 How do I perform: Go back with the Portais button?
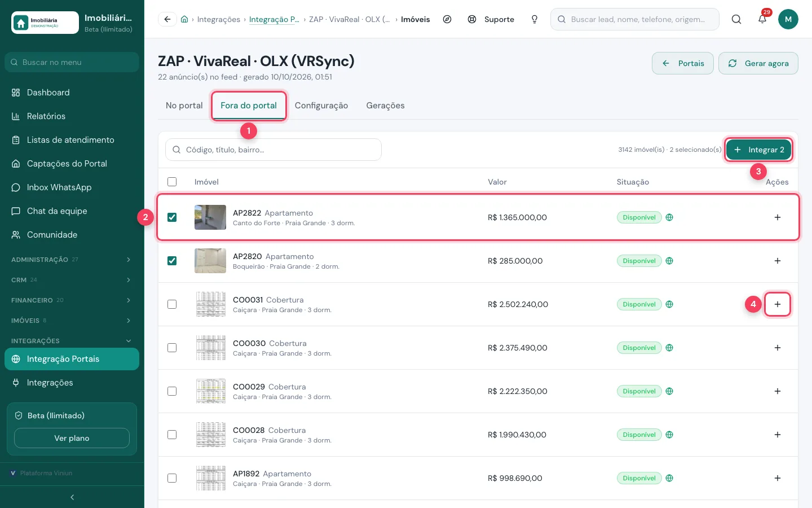[683, 63]
